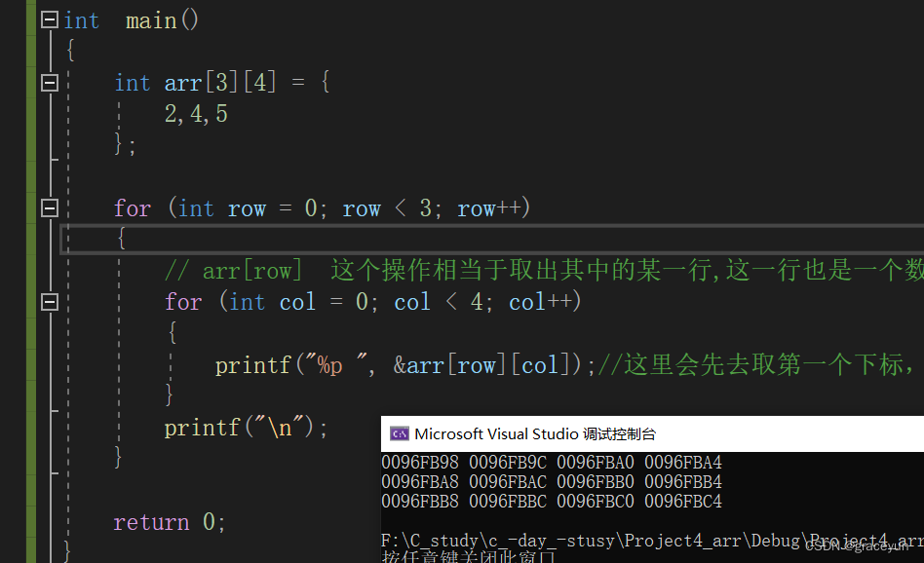Click address 0096FBA0 in console output

(596, 463)
